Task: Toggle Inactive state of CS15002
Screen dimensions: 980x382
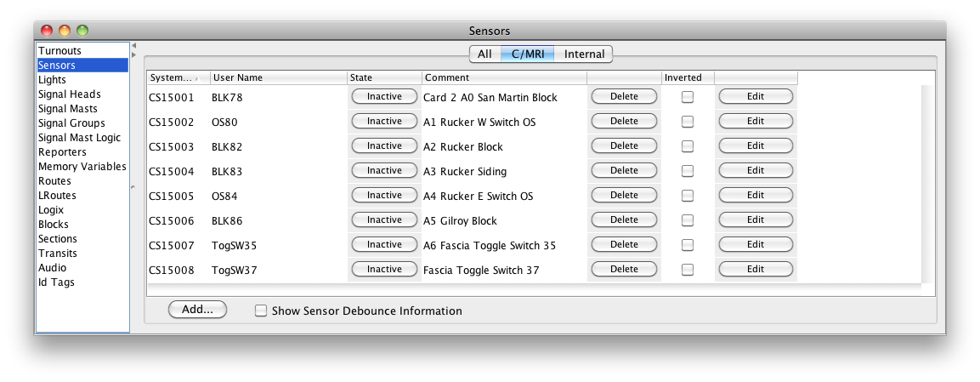Action: click(x=384, y=122)
